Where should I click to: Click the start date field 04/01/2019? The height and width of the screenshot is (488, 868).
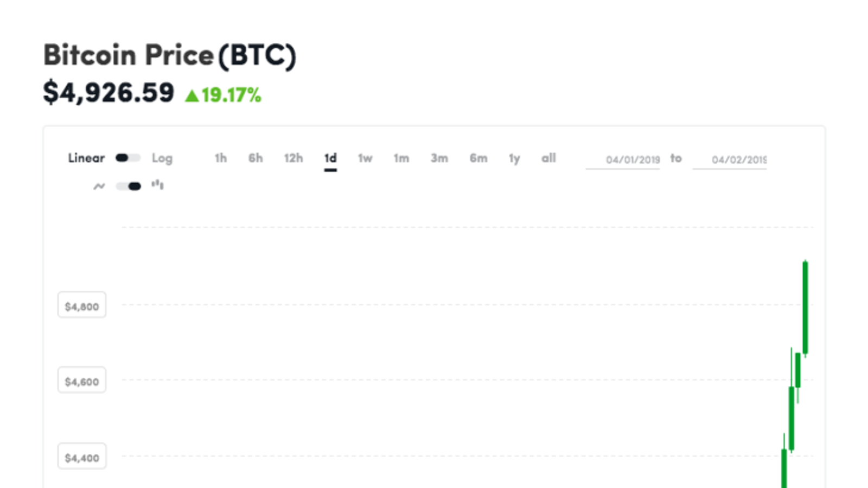tap(623, 160)
